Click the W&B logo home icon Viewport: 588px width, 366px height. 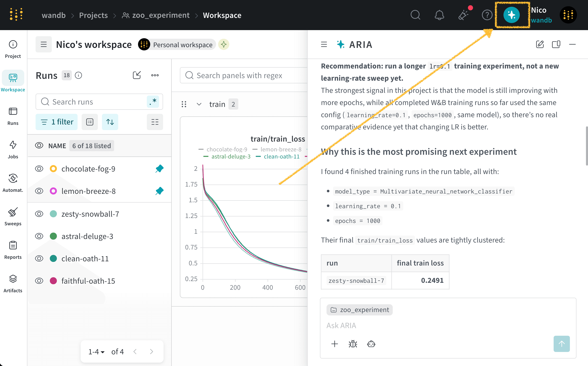(x=16, y=15)
